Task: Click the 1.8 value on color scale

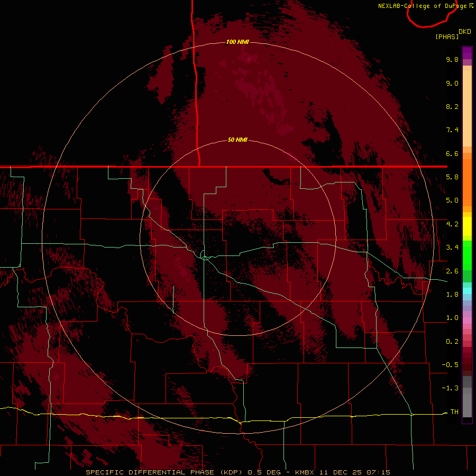Action: tap(452, 295)
